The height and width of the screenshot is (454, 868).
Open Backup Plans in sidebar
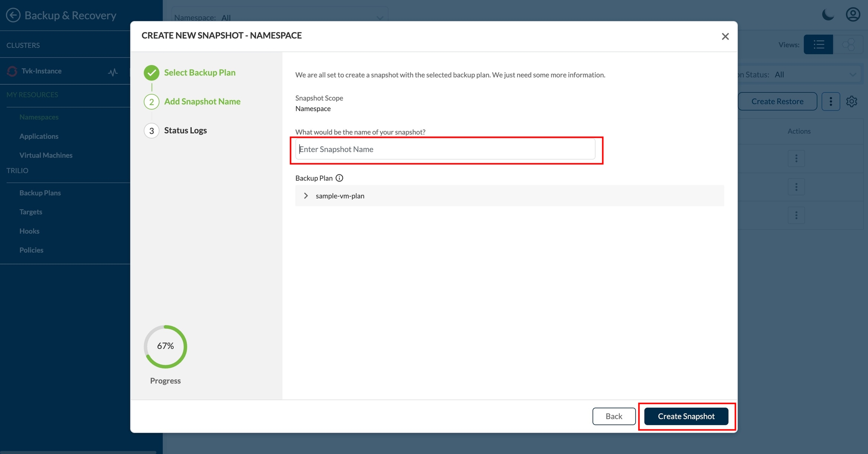(40, 193)
